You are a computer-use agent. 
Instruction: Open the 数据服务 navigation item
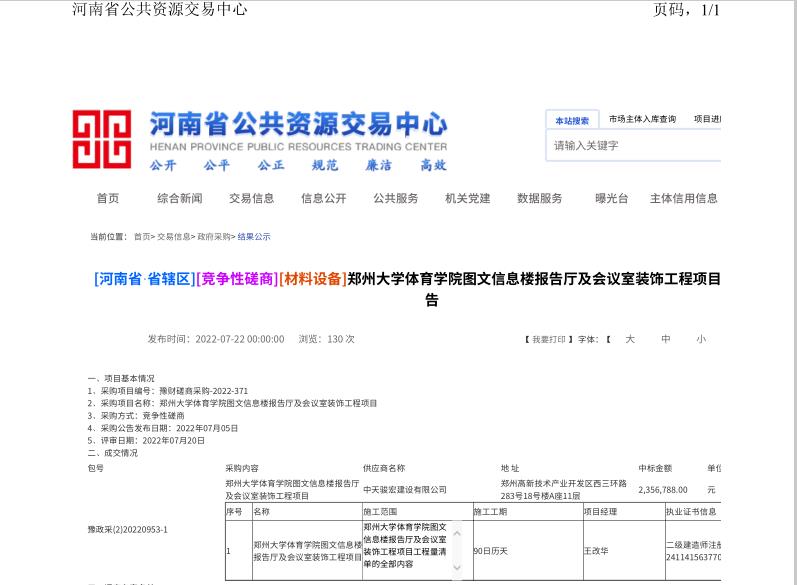click(x=540, y=198)
